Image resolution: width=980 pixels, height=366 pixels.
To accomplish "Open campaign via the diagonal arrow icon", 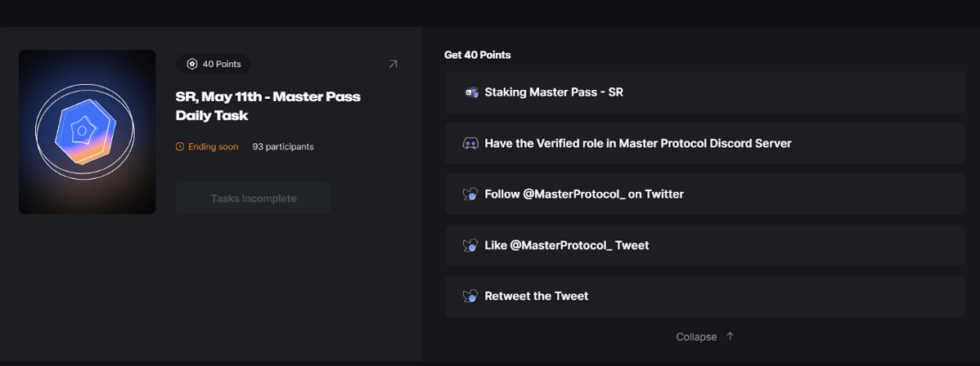I will tap(393, 64).
